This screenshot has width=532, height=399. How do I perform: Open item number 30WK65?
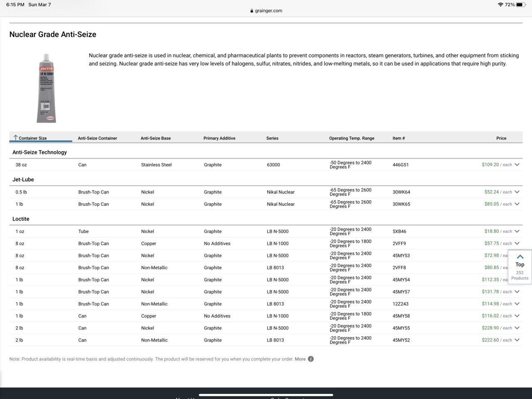(401, 204)
